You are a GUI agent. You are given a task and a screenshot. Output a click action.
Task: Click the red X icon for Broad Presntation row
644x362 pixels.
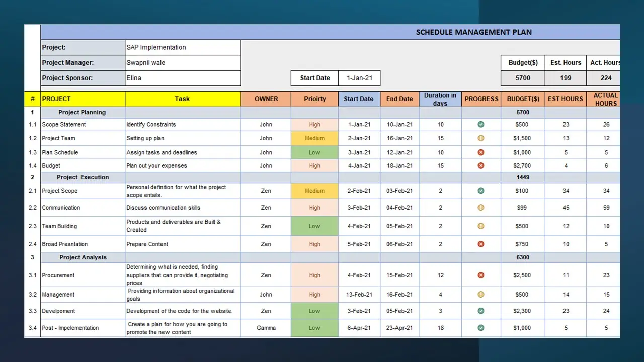point(481,244)
